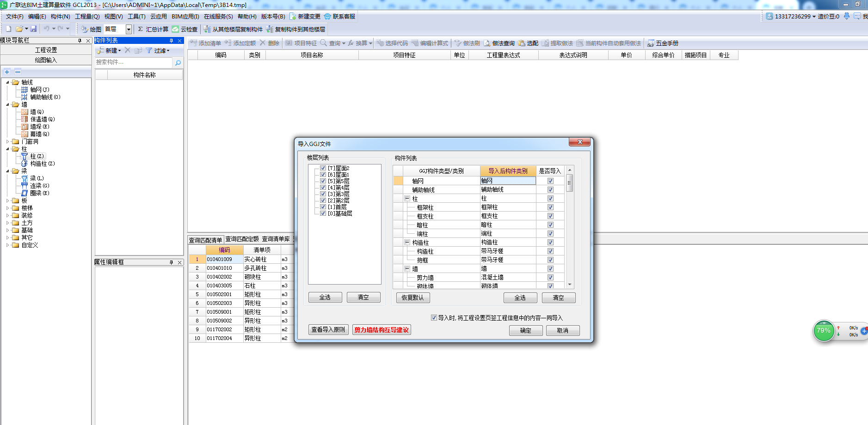Click 从其他楼层复制构件
Screen dimensions: 868x425
click(x=233, y=29)
